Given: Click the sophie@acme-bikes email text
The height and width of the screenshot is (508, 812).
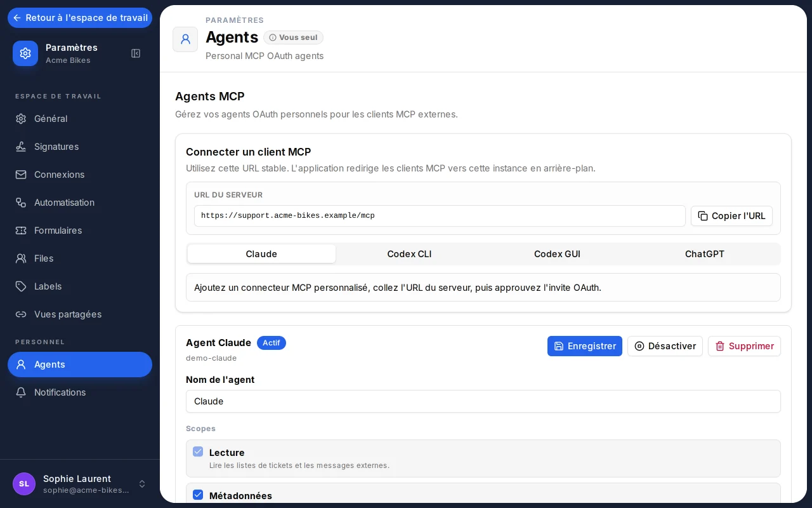Looking at the screenshot, I should (86, 490).
